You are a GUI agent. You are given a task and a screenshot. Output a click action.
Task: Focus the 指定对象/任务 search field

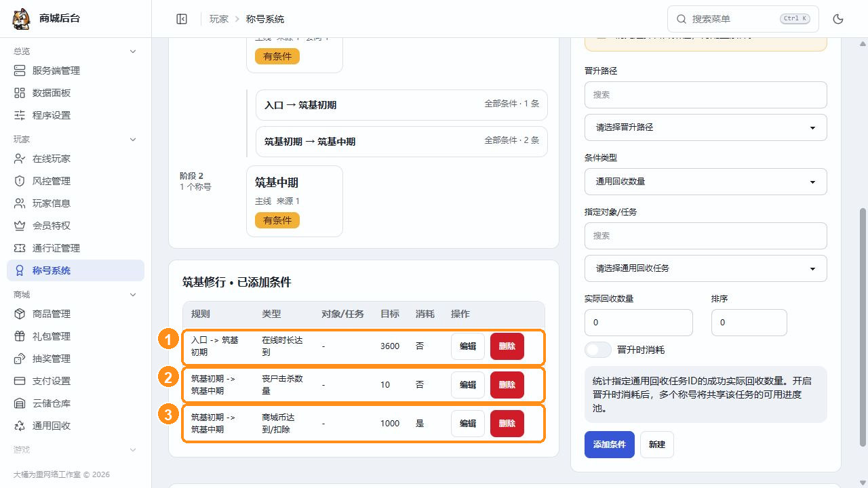(x=705, y=236)
